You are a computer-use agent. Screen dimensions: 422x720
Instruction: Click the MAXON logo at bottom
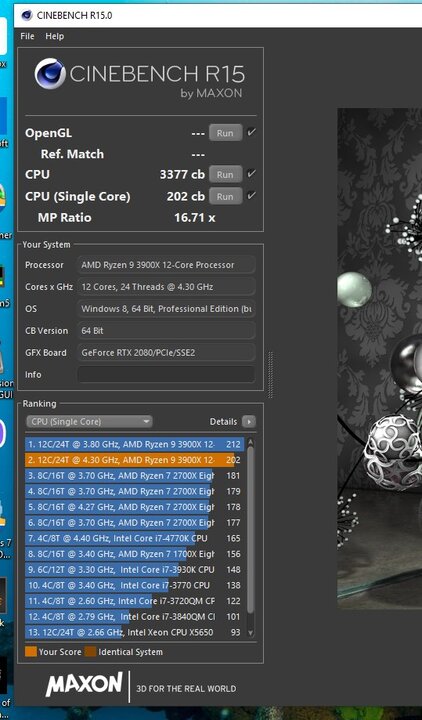point(84,685)
